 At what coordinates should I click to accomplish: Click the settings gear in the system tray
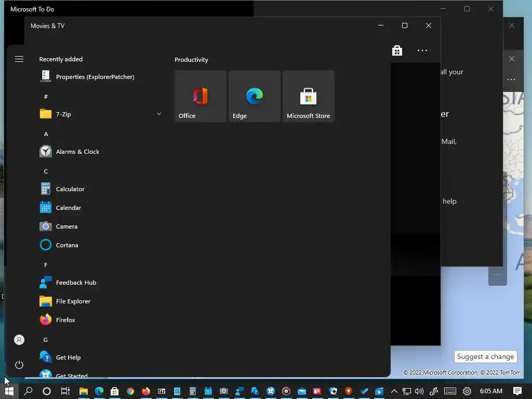[467, 391]
